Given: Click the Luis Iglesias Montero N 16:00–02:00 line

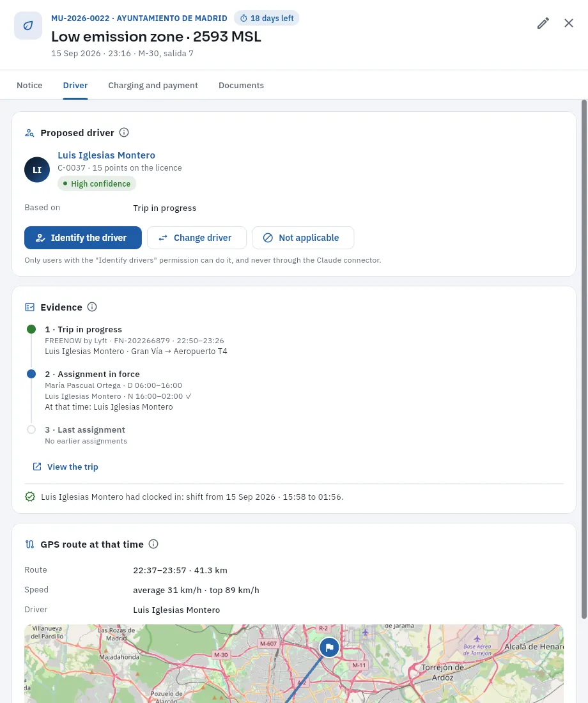Looking at the screenshot, I should [x=118, y=396].
